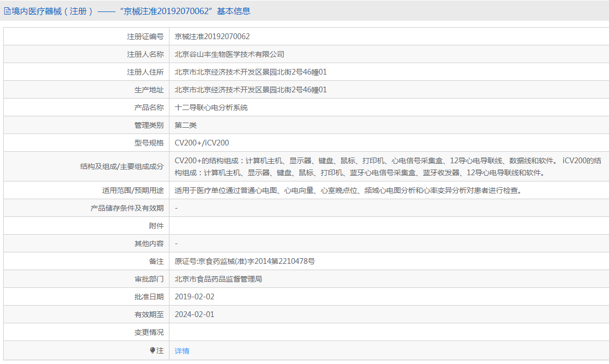Select approval date 2019-02-02

[194, 297]
